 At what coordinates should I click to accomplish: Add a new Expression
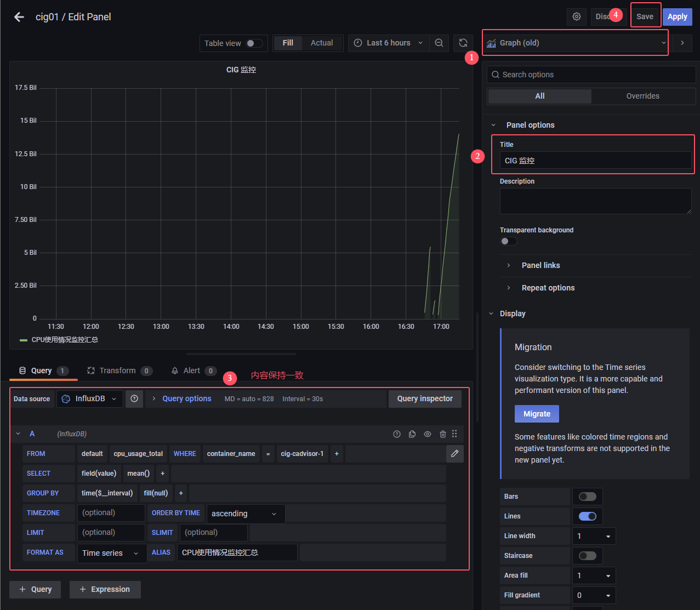point(105,589)
